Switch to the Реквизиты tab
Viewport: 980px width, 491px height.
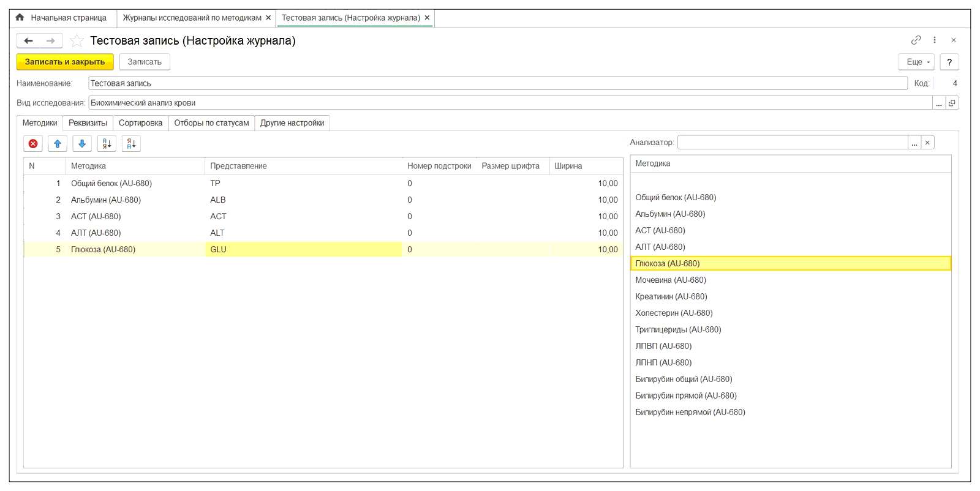[x=88, y=123]
